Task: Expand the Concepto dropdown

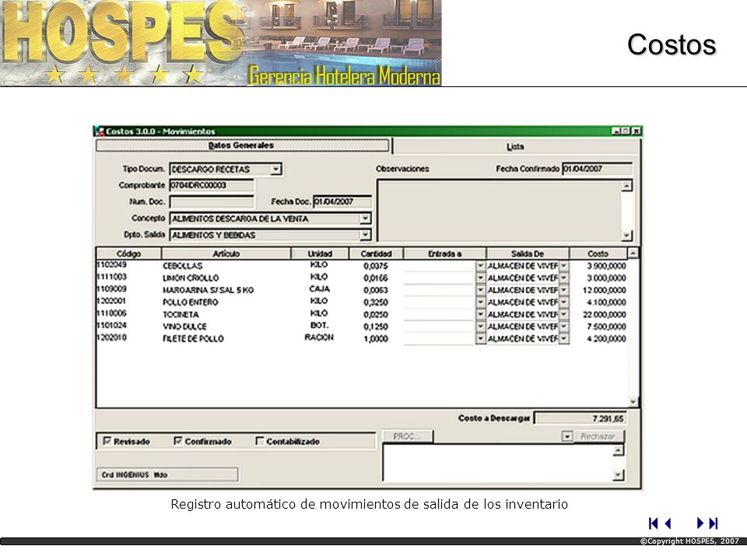Action: point(365,219)
